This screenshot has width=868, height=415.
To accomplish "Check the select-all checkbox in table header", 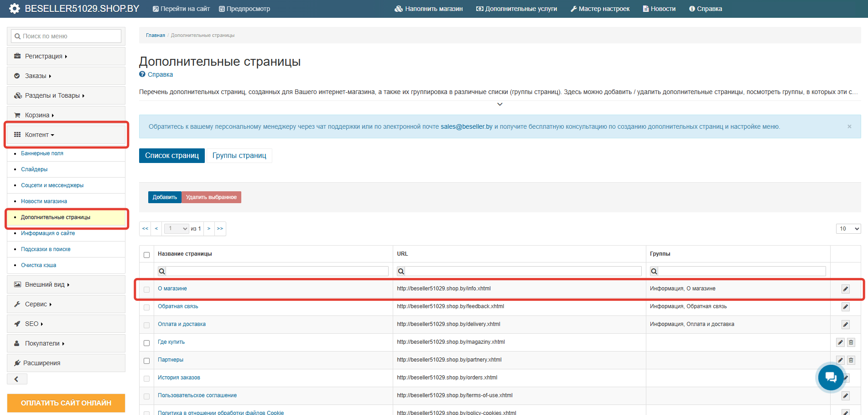I will point(147,255).
